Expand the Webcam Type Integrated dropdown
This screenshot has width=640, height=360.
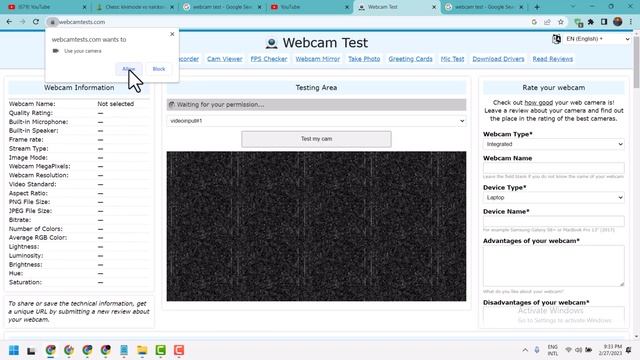point(553,144)
